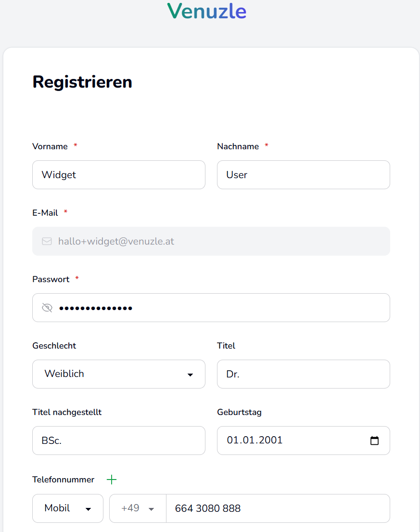
Task: Click the Venuzle logo
Action: tap(207, 11)
